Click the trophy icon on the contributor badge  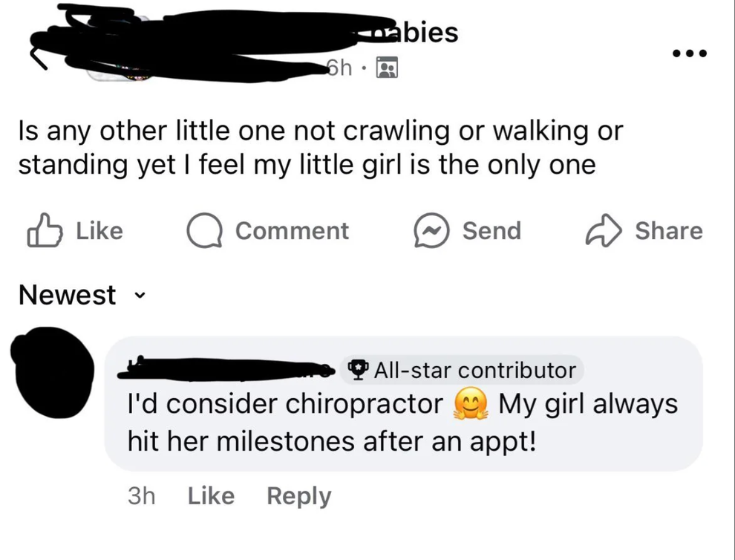coord(359,370)
